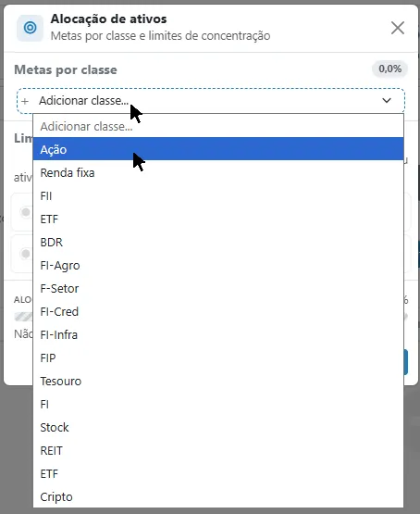
Task: Choose Tesouro as the class
Action: 218,381
